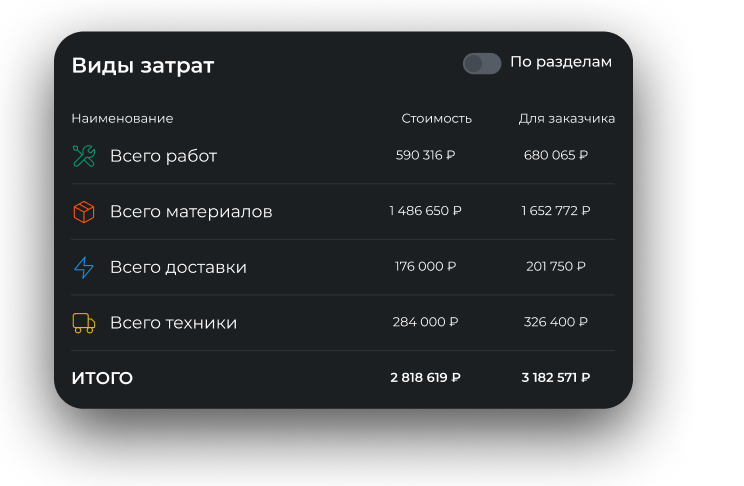The image size is (744, 486).
Task: Click the materials cost 1 486 650 ₽
Action: 426,211
